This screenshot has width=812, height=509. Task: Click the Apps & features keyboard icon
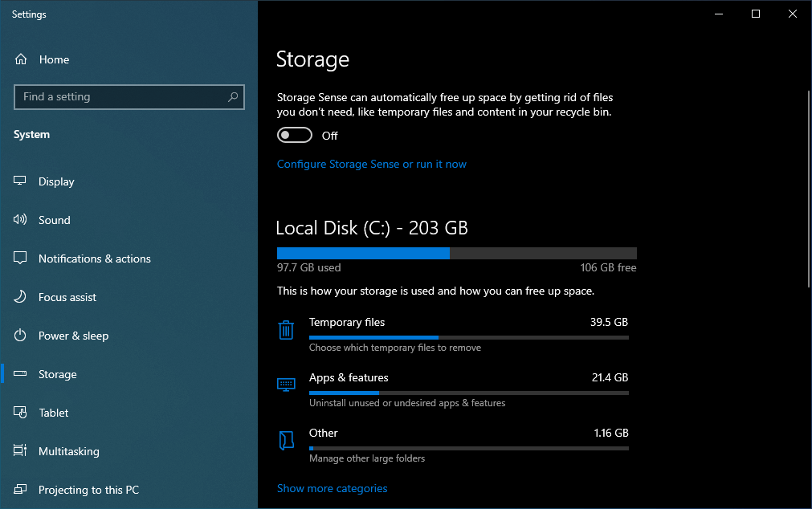286,385
